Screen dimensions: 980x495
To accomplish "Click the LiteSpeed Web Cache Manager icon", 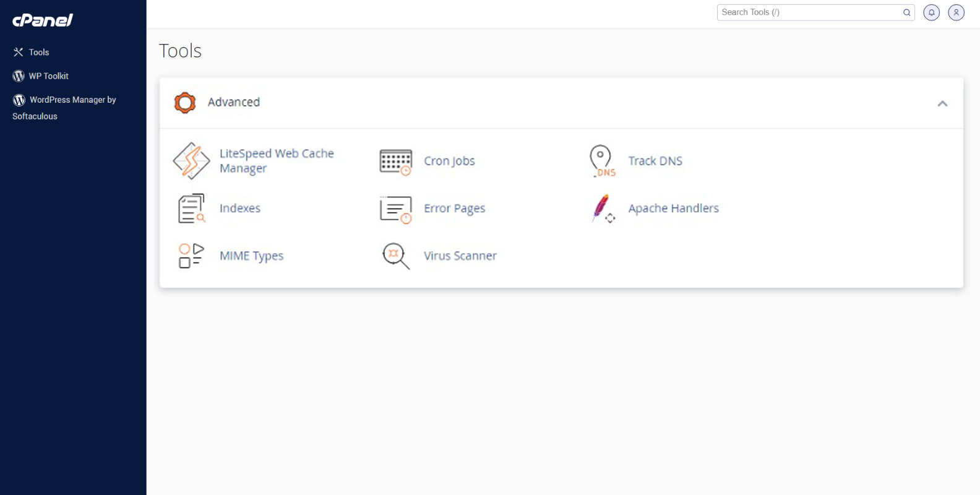I will (191, 161).
